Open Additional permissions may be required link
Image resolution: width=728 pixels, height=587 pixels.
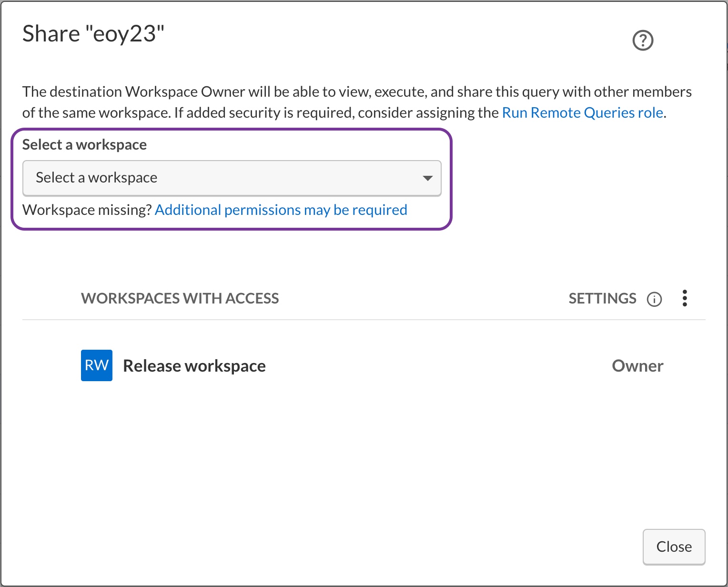coord(281,210)
